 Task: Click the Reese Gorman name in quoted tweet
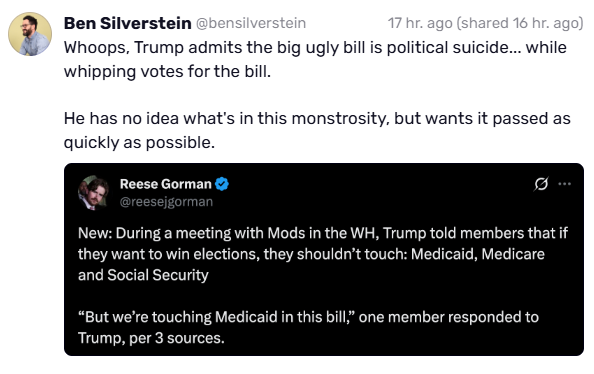(x=166, y=184)
